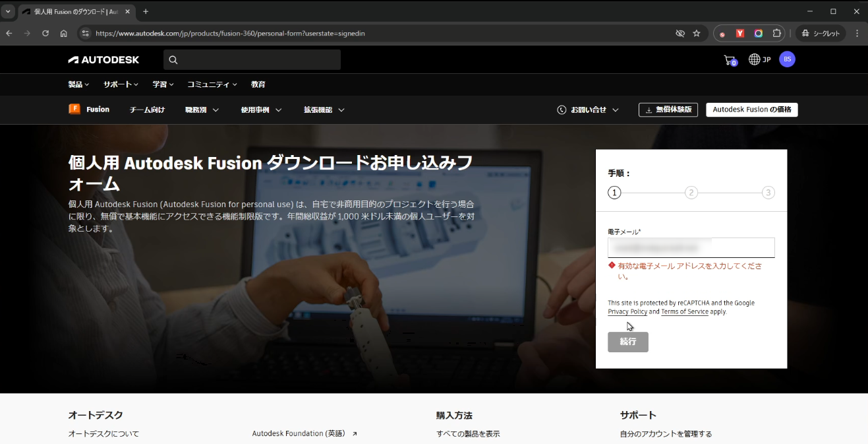Open the JP region globe selector
This screenshot has height=444, width=868.
tap(760, 59)
